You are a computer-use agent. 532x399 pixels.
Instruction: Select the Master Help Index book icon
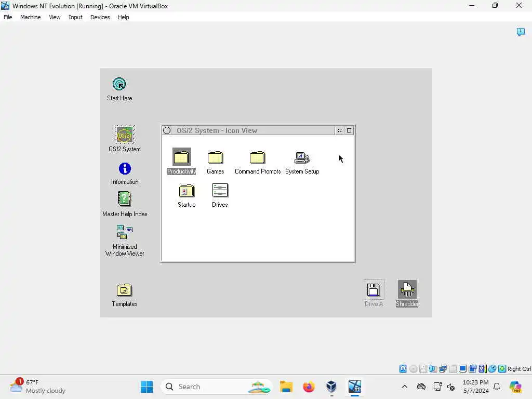click(x=124, y=199)
